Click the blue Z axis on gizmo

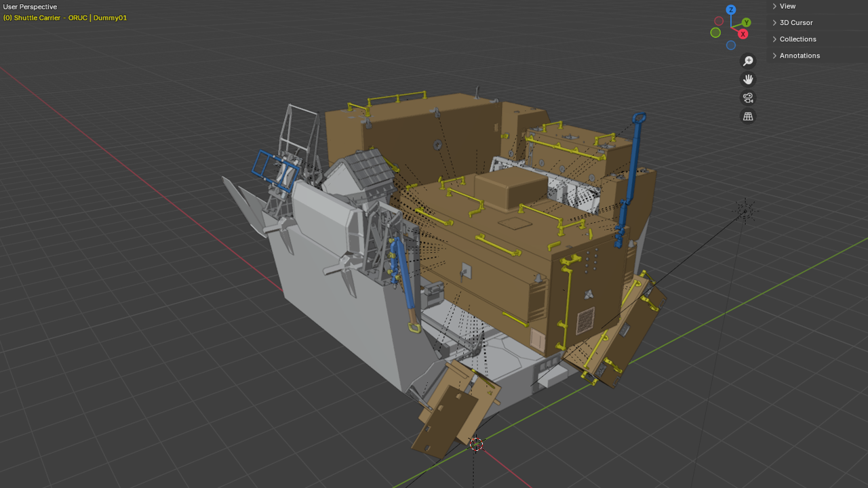point(731,9)
